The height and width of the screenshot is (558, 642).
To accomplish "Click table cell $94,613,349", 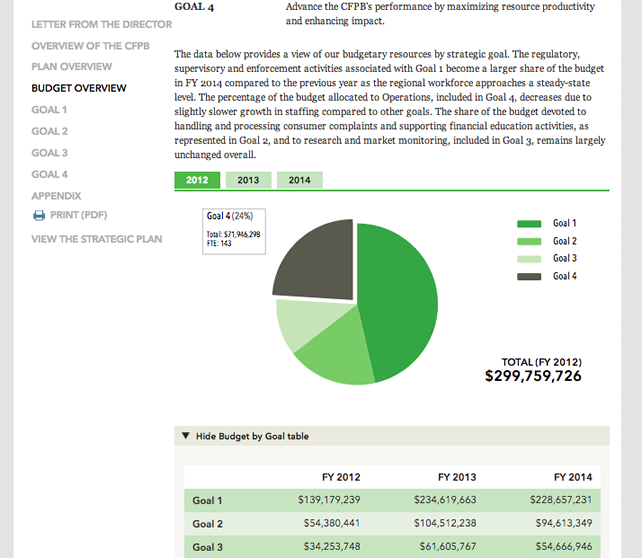I will tap(564, 523).
